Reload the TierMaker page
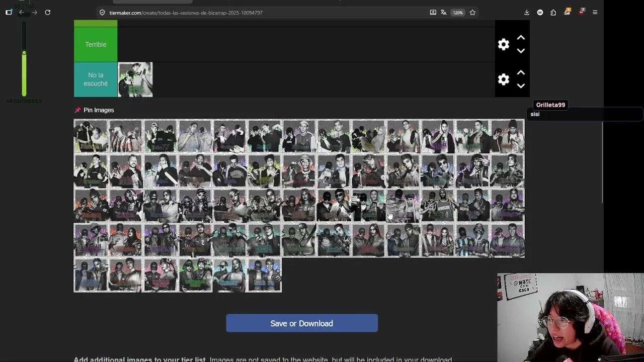This screenshot has width=644, height=362. [x=47, y=12]
